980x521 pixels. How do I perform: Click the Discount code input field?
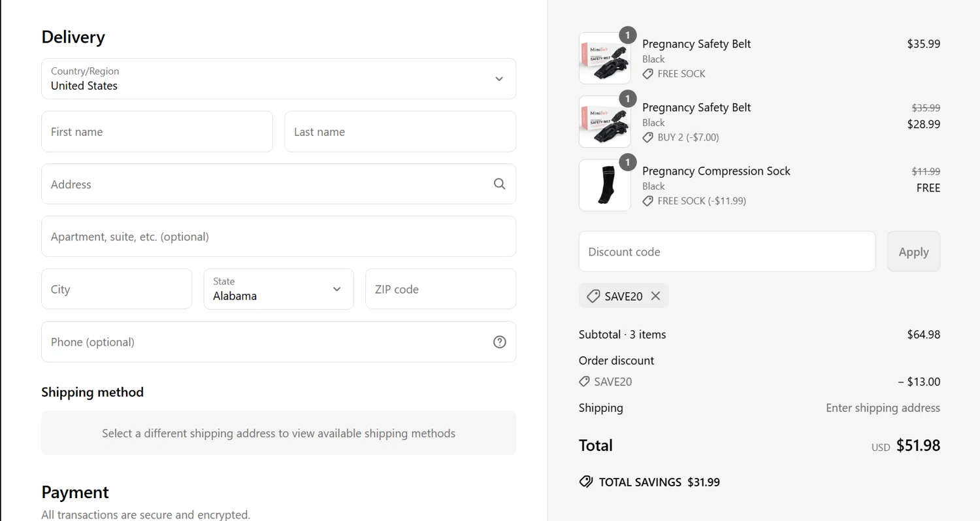pyautogui.click(x=727, y=252)
